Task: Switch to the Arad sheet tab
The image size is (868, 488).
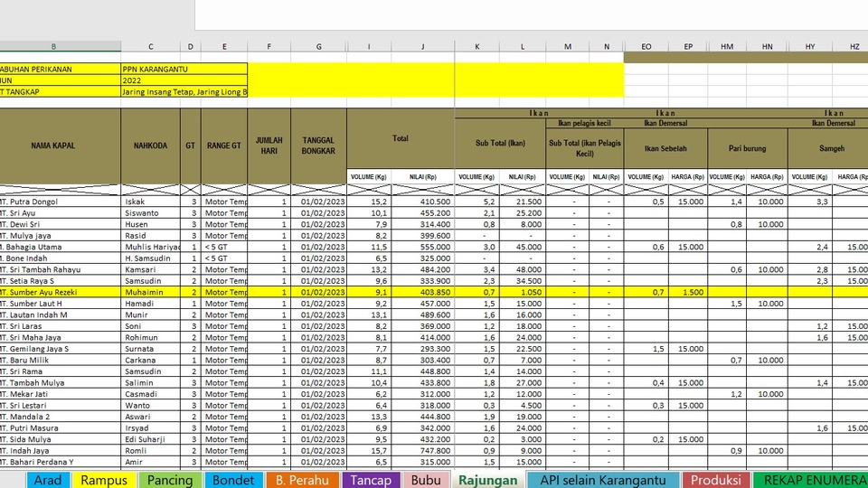Action: (x=48, y=480)
